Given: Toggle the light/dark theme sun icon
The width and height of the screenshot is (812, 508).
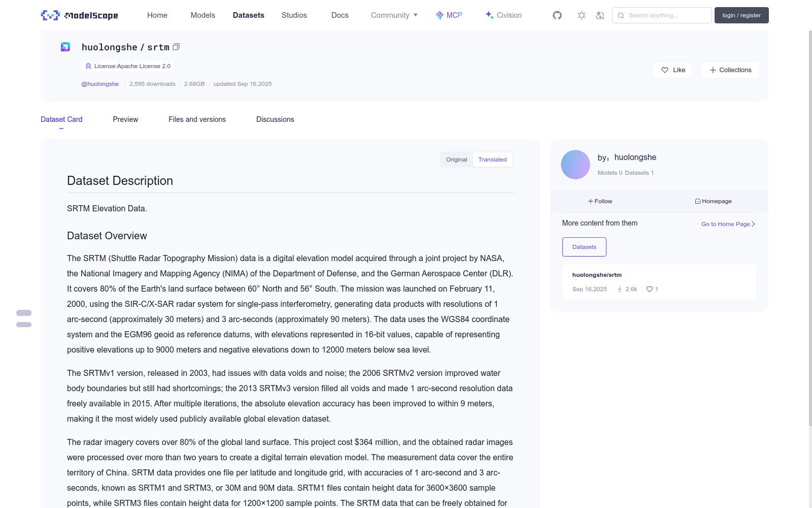Looking at the screenshot, I should click(582, 15).
